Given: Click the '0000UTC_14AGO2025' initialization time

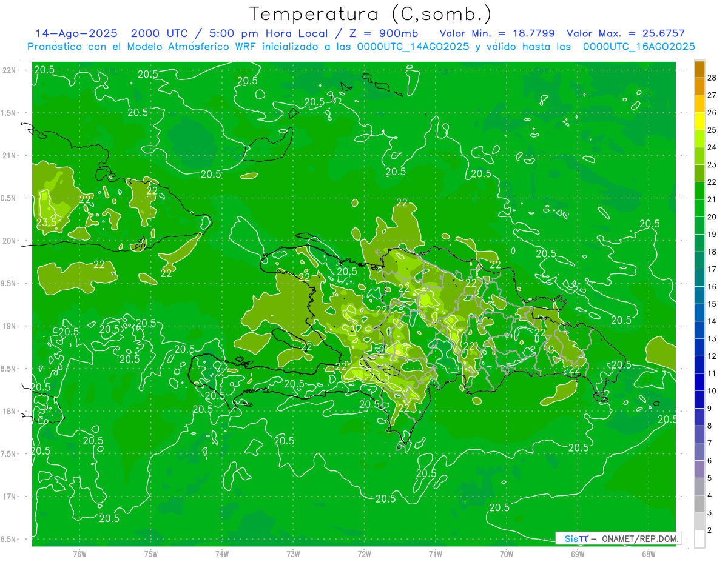Looking at the screenshot, I should 413,47.
